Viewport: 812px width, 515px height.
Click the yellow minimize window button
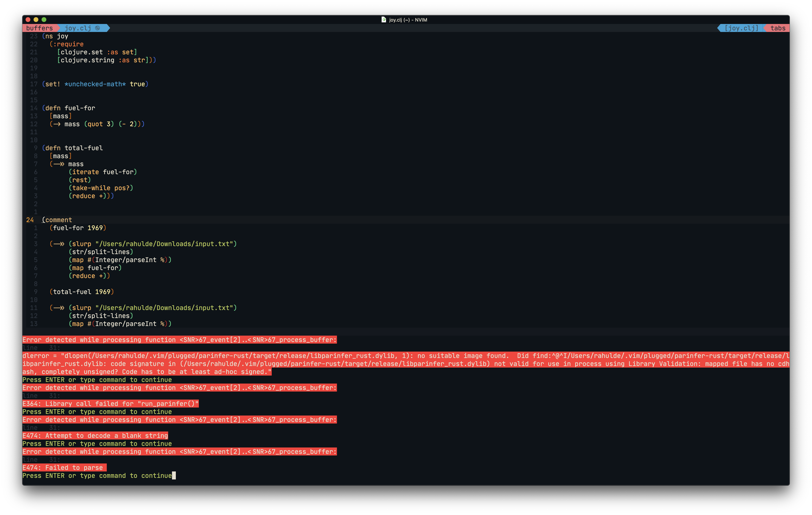[x=36, y=20]
